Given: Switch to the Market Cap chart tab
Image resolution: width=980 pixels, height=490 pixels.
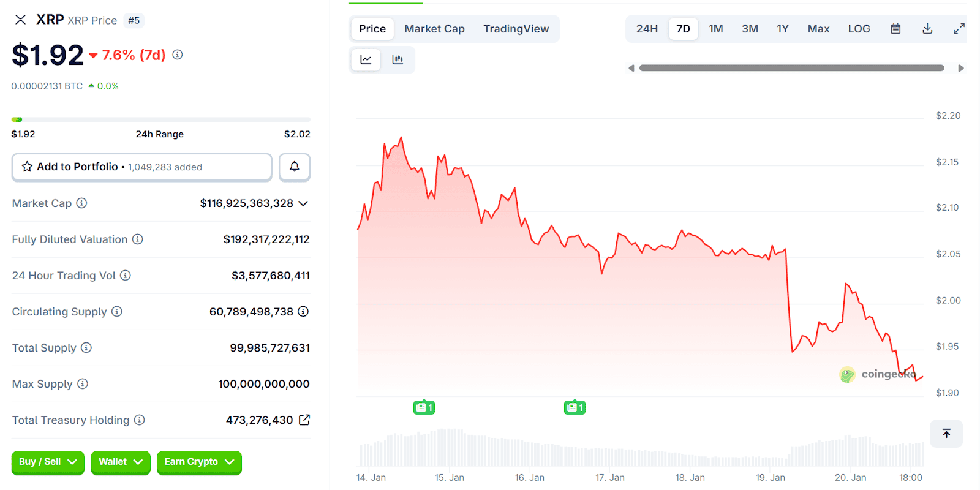Looking at the screenshot, I should (x=434, y=29).
